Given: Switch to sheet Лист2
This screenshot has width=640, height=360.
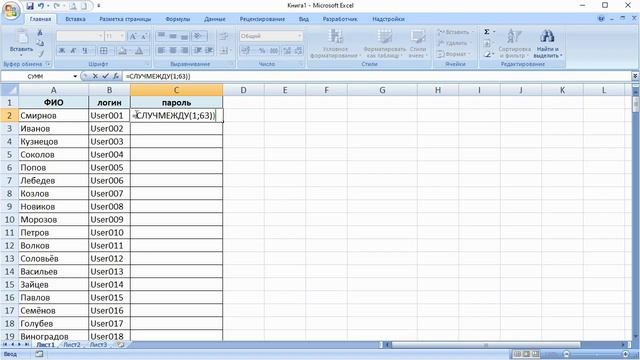Looking at the screenshot, I should pyautogui.click(x=72, y=344).
